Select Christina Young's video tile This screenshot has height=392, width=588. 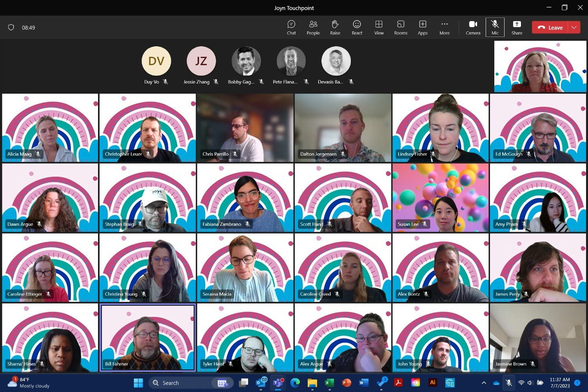pyautogui.click(x=147, y=268)
